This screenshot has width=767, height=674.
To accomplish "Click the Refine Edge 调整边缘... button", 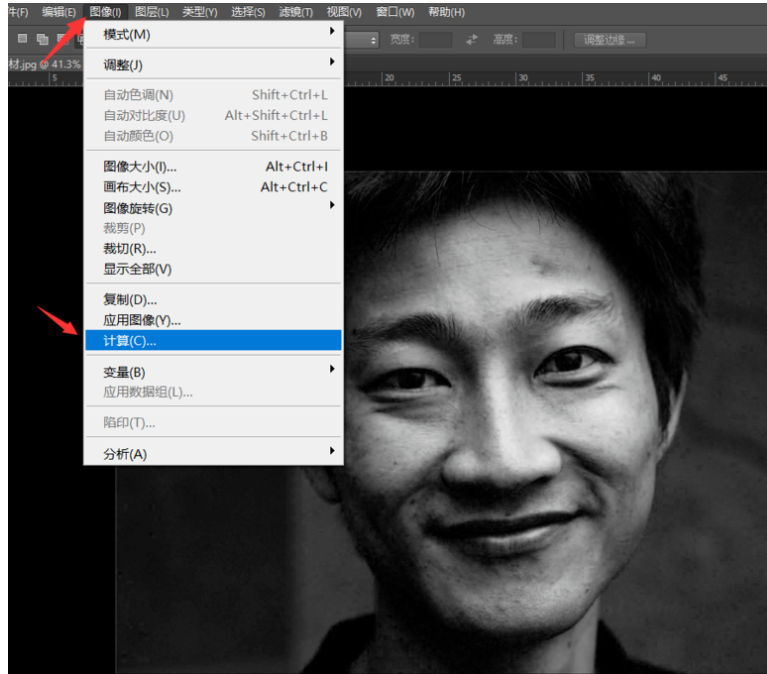I will tap(609, 40).
